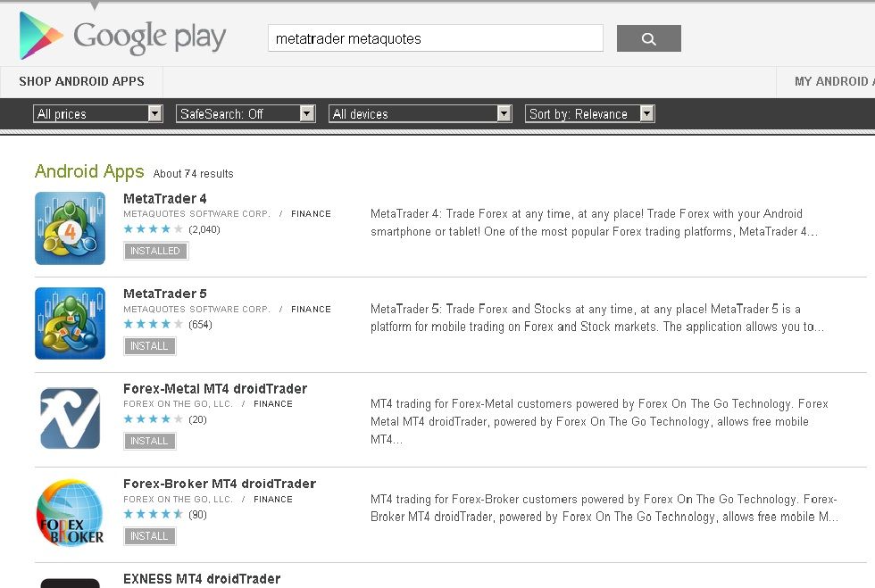Click the Android Apps heading
This screenshot has height=588, width=875.
coord(89,171)
